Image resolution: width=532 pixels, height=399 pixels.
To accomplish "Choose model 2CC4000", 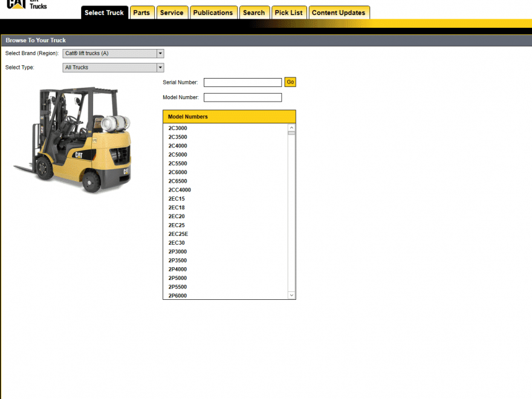I will (x=180, y=190).
